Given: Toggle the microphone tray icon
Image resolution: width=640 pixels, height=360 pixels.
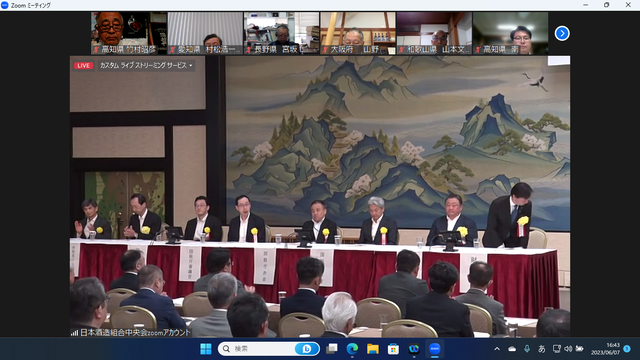Looking at the screenshot, I should (527, 349).
